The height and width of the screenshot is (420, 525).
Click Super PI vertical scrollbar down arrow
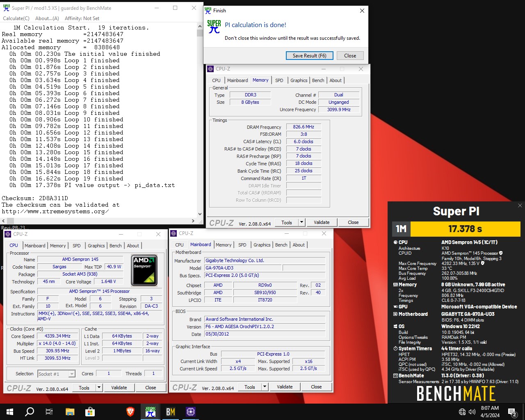tap(200, 214)
